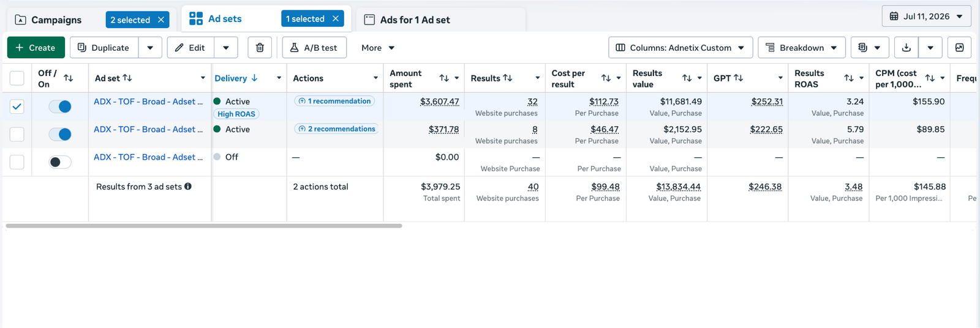Open Columns: Adnetix Custom dropdown
980x328 pixels.
[x=680, y=48]
